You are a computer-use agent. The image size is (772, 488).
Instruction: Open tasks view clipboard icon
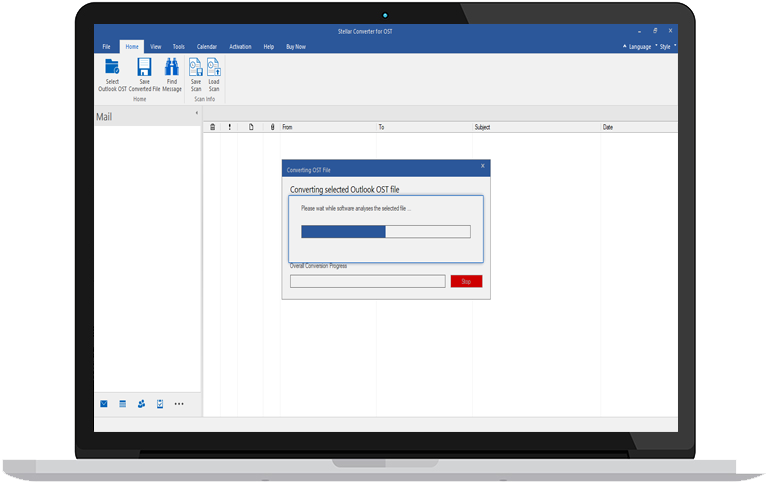160,404
